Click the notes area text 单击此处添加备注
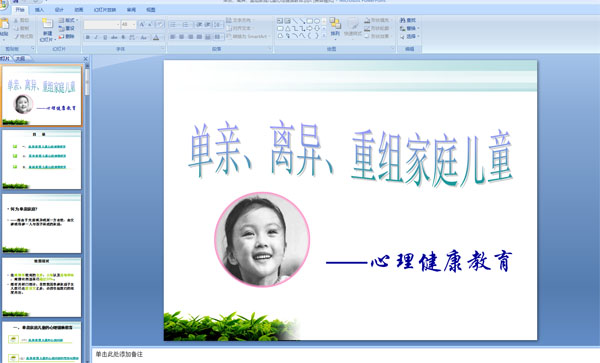The width and height of the screenshot is (600, 363). (119, 355)
